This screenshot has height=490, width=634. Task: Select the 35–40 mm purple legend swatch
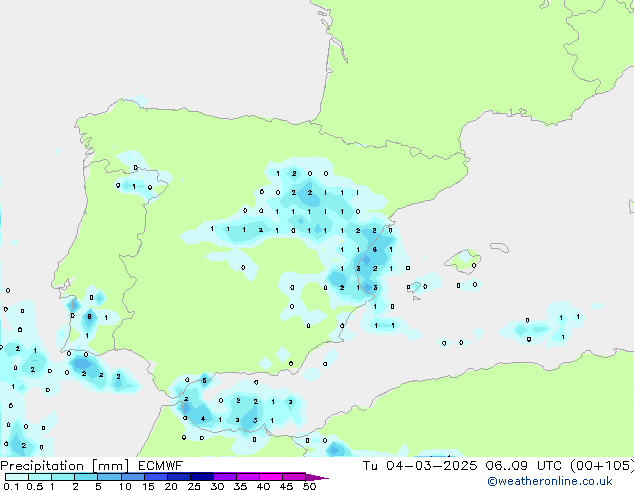tap(248, 477)
